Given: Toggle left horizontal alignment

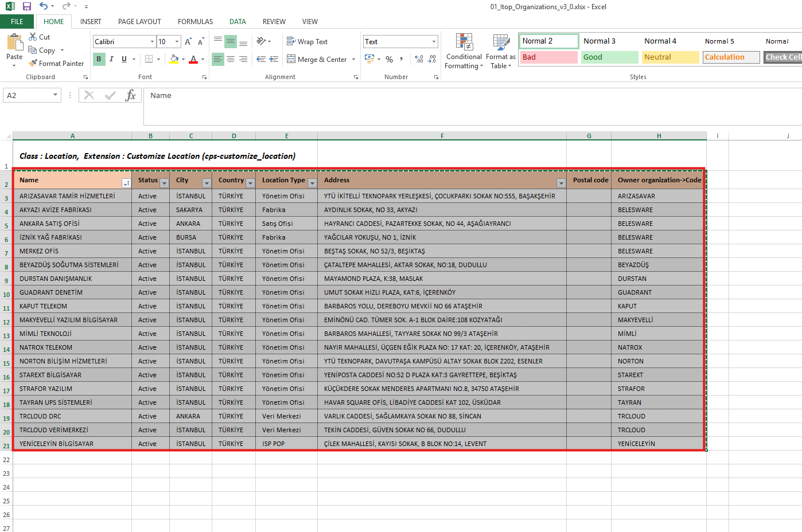Looking at the screenshot, I should tap(218, 59).
